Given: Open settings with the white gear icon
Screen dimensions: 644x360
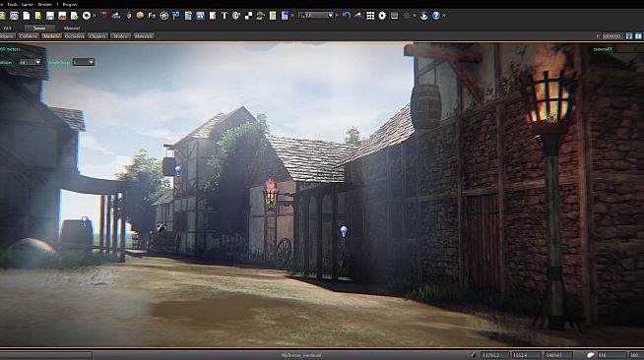Looking at the screenshot, I should [x=382, y=16].
